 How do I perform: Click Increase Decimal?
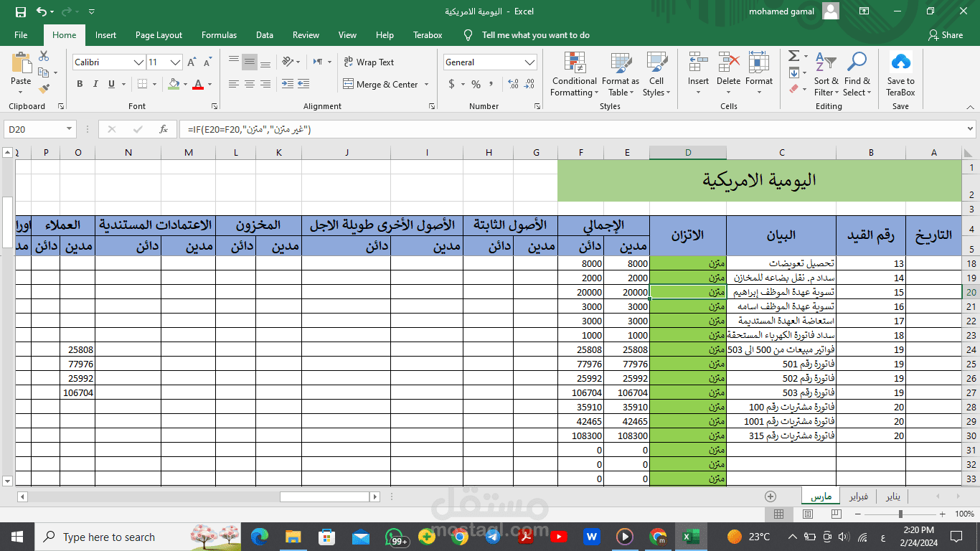click(x=513, y=85)
